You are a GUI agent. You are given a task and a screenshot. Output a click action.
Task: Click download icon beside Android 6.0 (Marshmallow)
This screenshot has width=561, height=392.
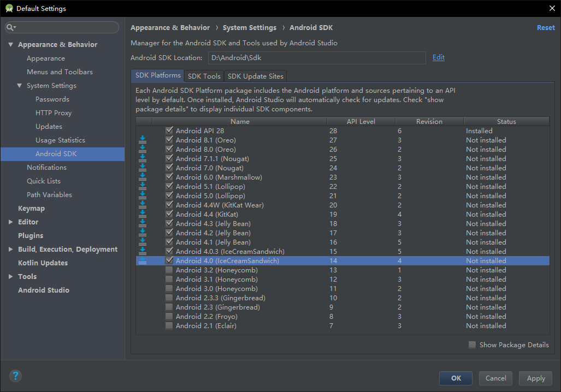coord(143,177)
